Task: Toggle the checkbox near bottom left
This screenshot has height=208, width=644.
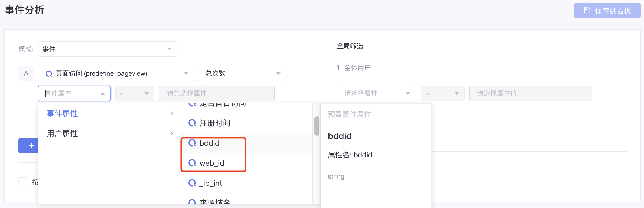Action: click(23, 182)
